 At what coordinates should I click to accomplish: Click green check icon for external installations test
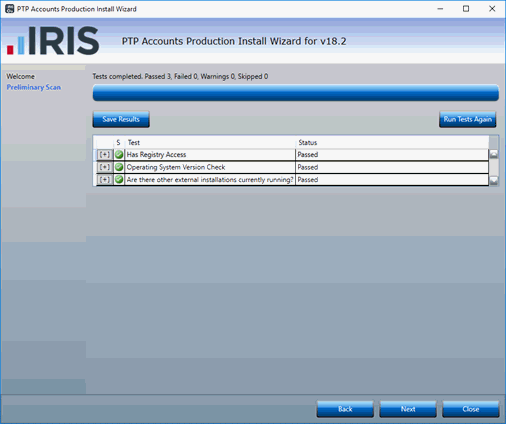coord(119,180)
